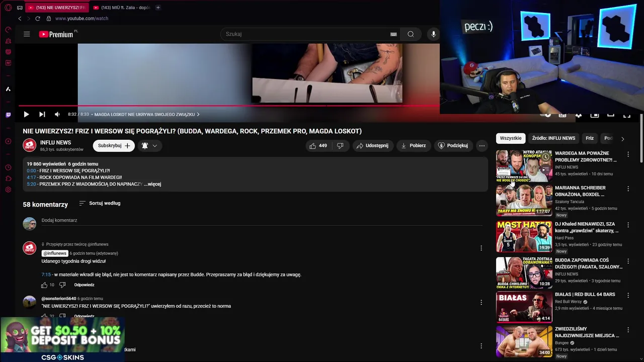Image resolution: width=644 pixels, height=362 pixels.
Task: Click the Dodaj komentarz input field
Action: click(x=262, y=221)
